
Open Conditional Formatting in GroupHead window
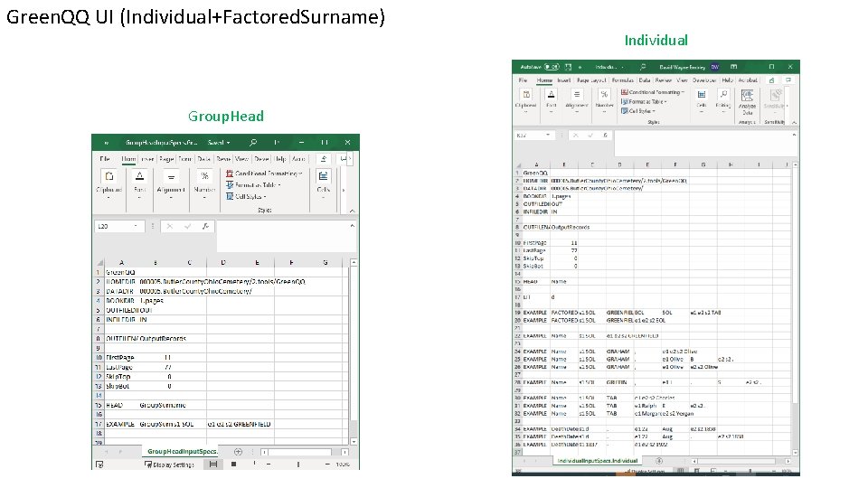[264, 174]
